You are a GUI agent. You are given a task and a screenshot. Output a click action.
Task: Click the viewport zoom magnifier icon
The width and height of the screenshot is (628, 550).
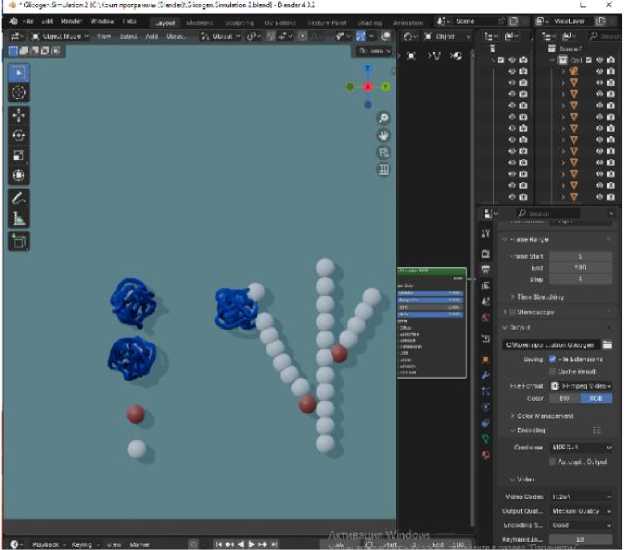[x=383, y=118]
